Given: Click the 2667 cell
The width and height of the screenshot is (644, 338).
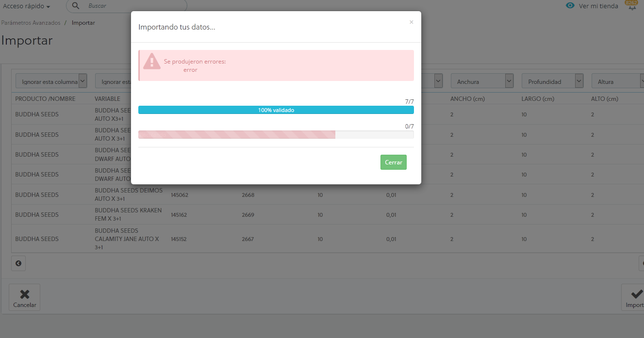Looking at the screenshot, I should point(248,239).
